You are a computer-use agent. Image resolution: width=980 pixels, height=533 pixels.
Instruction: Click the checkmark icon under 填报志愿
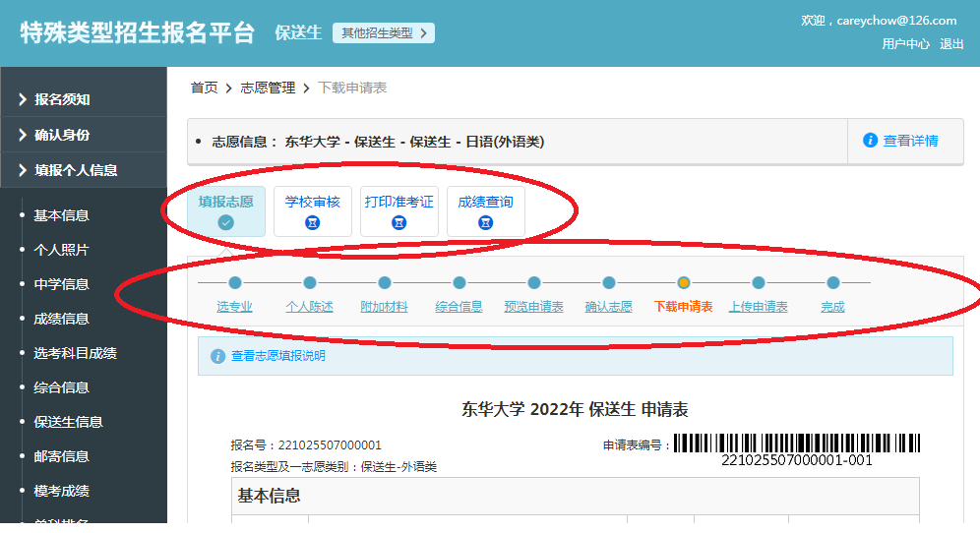click(226, 223)
